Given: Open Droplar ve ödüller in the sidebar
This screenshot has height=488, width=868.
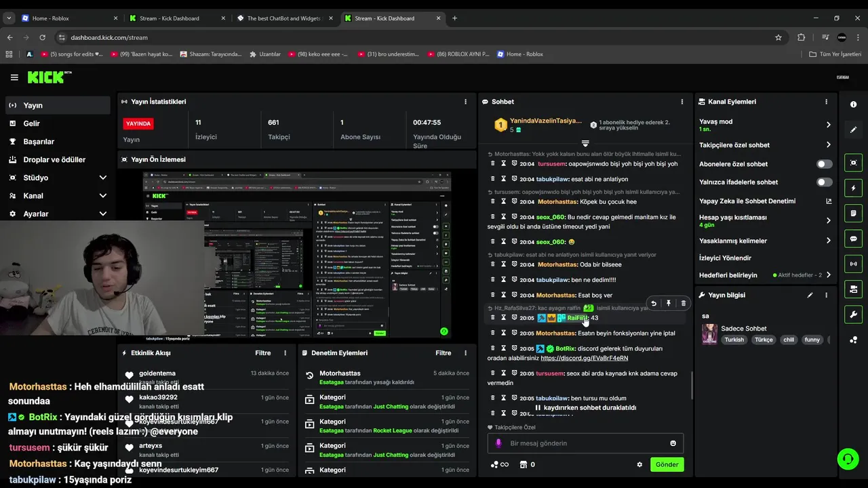Looking at the screenshot, I should pyautogui.click(x=58, y=159).
